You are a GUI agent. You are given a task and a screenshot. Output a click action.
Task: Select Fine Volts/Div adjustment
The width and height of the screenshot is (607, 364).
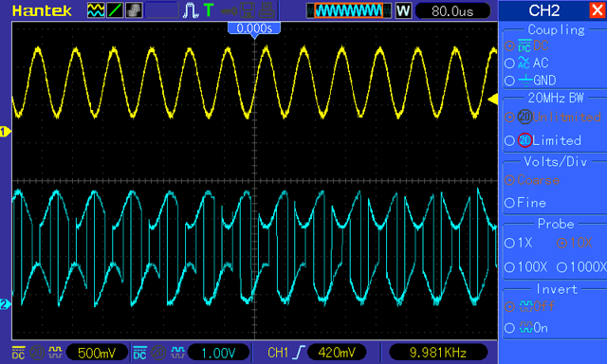[525, 203]
